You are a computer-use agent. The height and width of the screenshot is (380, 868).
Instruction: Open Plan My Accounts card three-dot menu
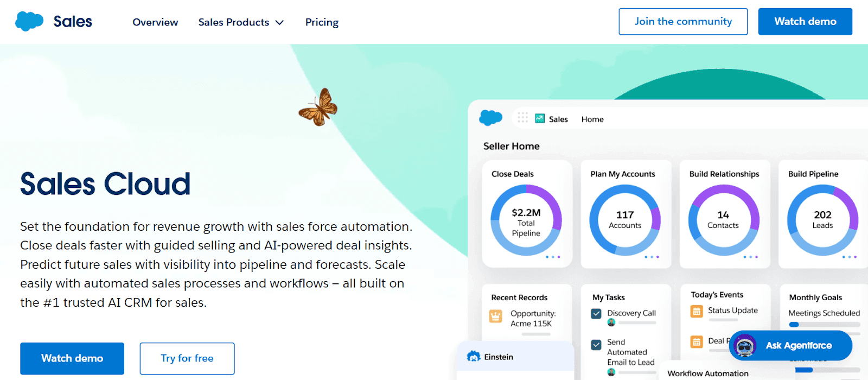[x=652, y=257]
